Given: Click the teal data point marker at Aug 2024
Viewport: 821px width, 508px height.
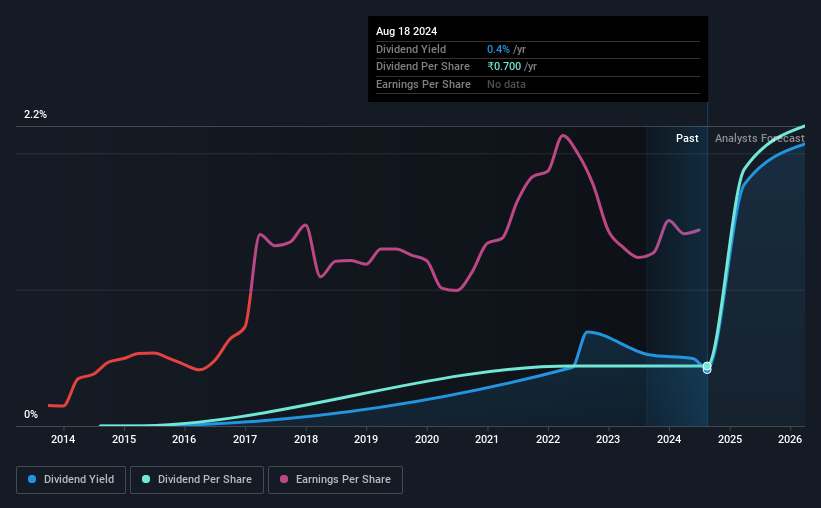Looking at the screenshot, I should click(707, 366).
